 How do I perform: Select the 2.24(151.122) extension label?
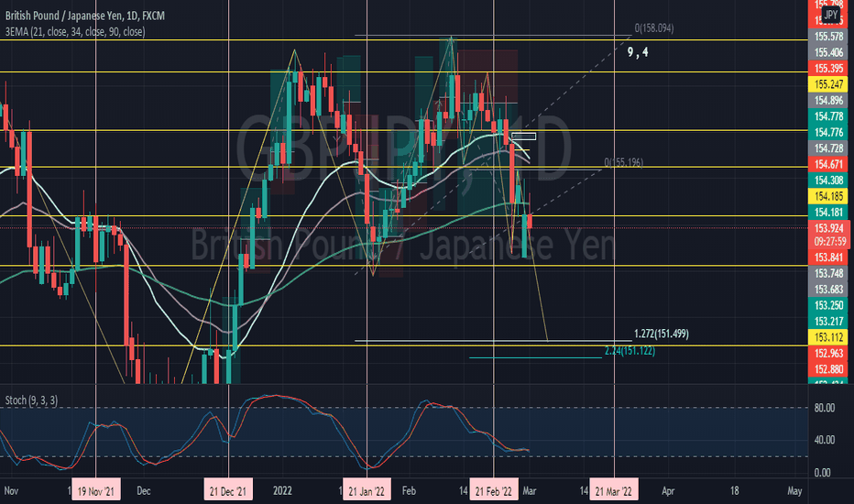[630, 351]
